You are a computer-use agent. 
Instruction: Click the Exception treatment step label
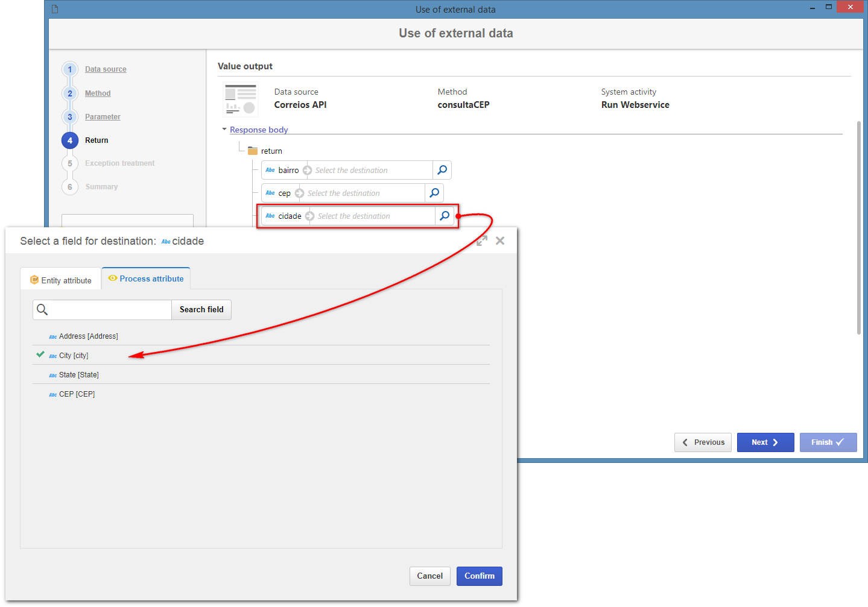click(119, 163)
